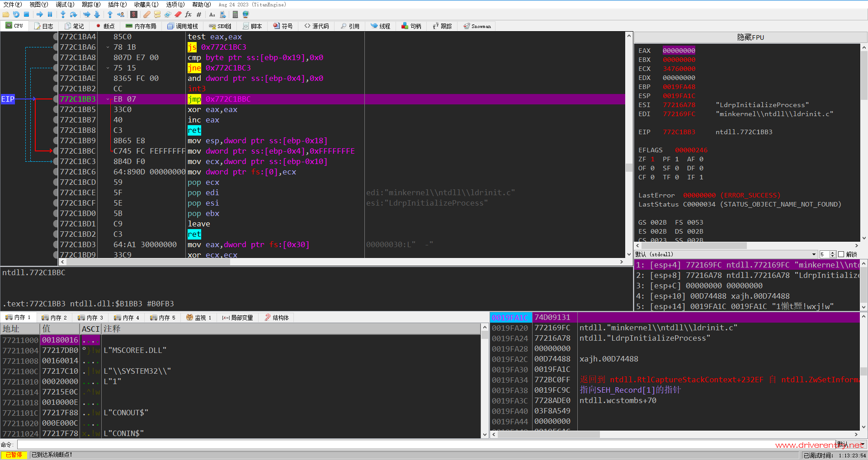
Task: Click the Bookmarks red icon
Action: [x=178, y=14]
